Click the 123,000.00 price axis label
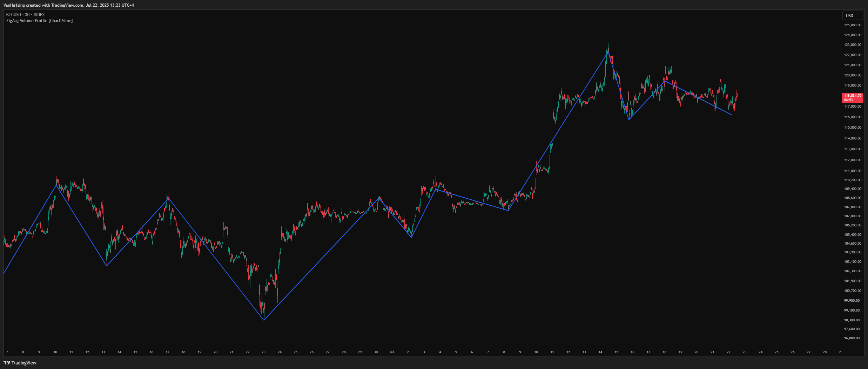The height and width of the screenshot is (369, 868). (853, 45)
